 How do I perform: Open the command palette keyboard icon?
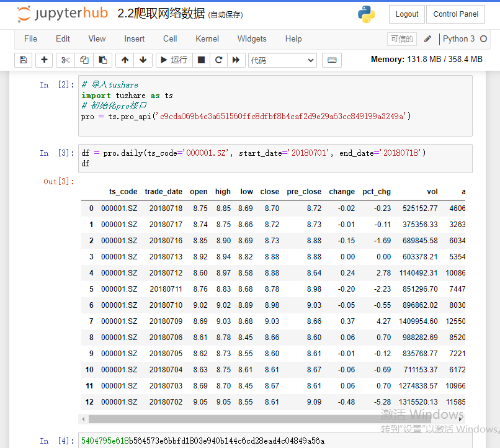click(x=332, y=60)
